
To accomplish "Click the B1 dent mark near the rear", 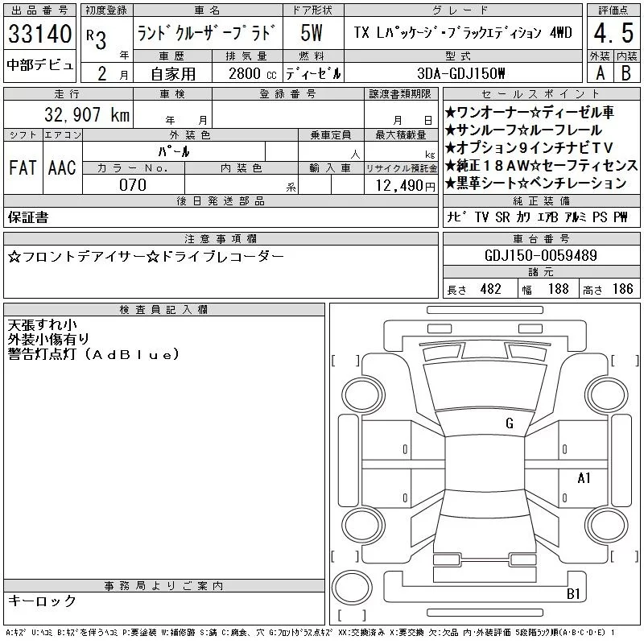I will coord(573,594).
